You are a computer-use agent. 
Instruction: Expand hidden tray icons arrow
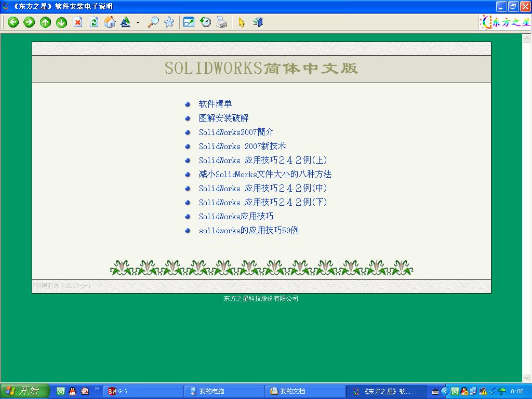click(445, 392)
